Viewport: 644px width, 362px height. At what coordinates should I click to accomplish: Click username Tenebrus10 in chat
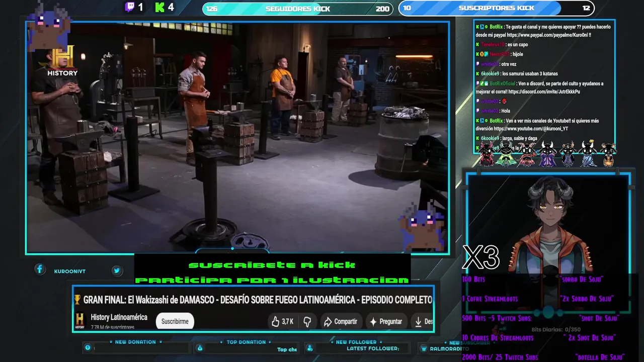pyautogui.click(x=493, y=45)
